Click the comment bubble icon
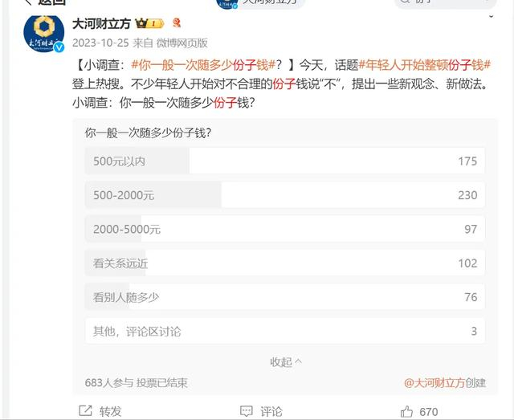This screenshot has height=420, width=514. pyautogui.click(x=247, y=411)
